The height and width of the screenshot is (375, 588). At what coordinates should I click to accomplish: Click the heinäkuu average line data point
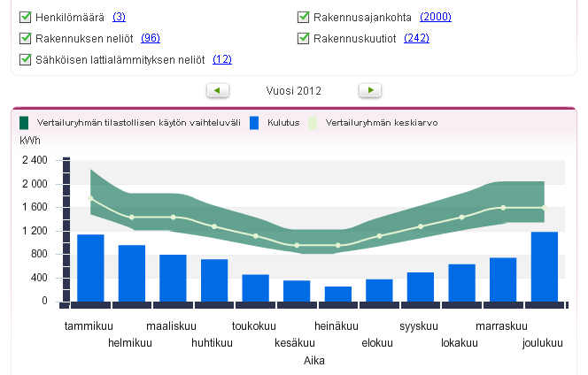point(338,245)
